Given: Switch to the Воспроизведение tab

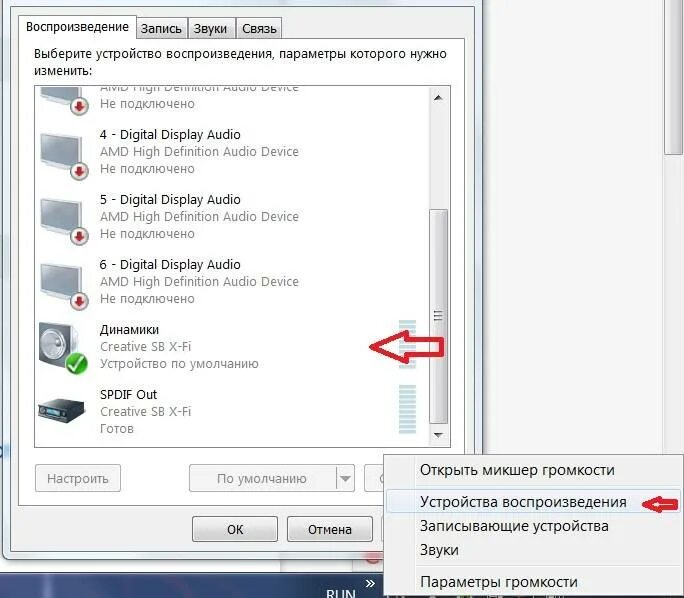Looking at the screenshot, I should [77, 27].
